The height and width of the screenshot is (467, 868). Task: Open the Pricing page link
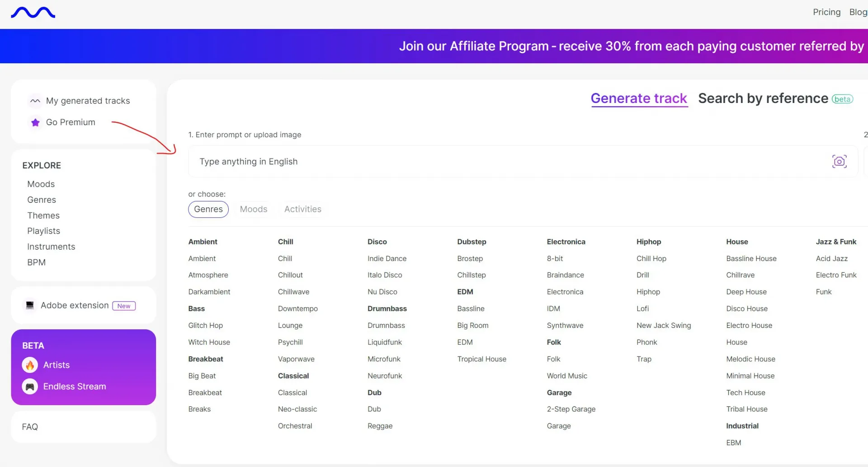point(826,12)
